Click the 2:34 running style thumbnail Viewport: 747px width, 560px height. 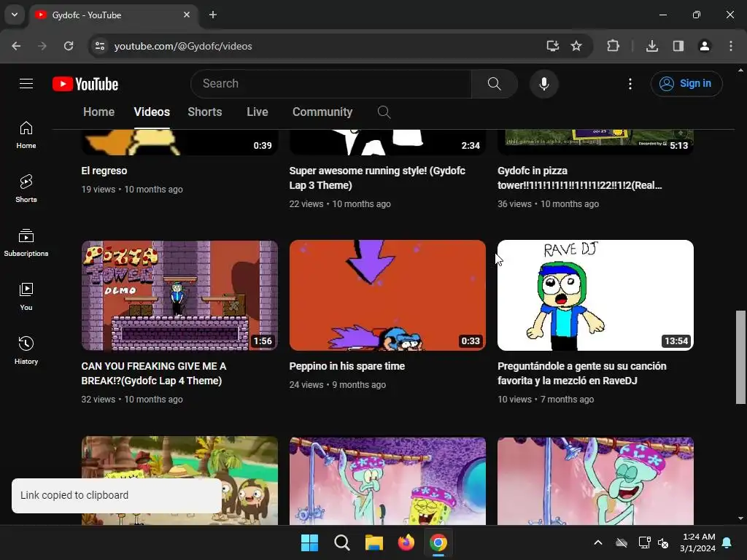(387, 142)
